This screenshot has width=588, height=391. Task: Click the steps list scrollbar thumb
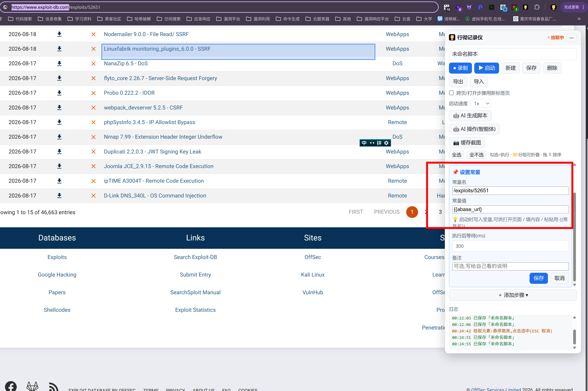574,237
